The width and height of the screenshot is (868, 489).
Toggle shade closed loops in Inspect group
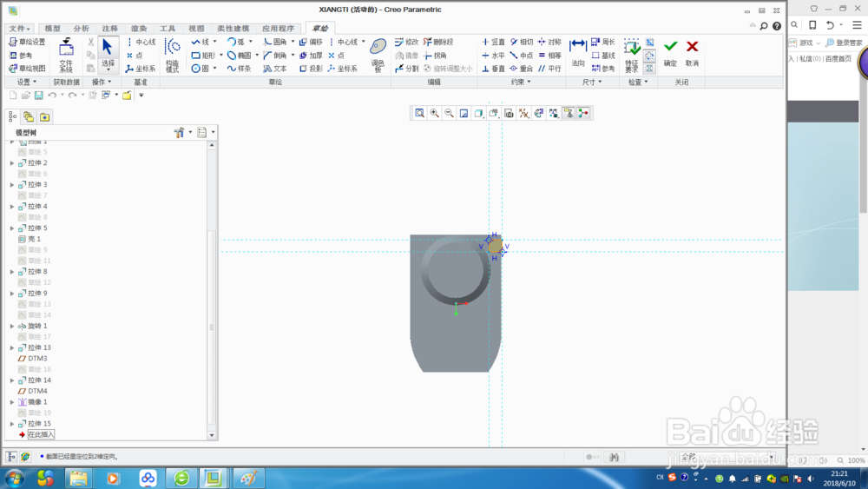(650, 68)
